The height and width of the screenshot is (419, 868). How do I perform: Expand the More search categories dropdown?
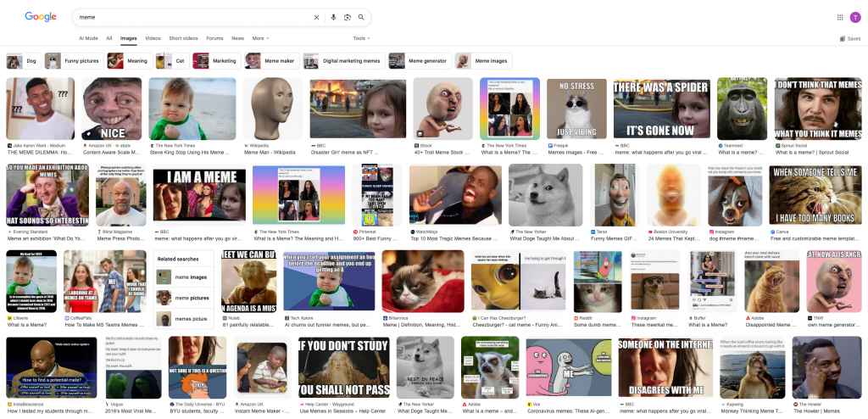click(261, 38)
